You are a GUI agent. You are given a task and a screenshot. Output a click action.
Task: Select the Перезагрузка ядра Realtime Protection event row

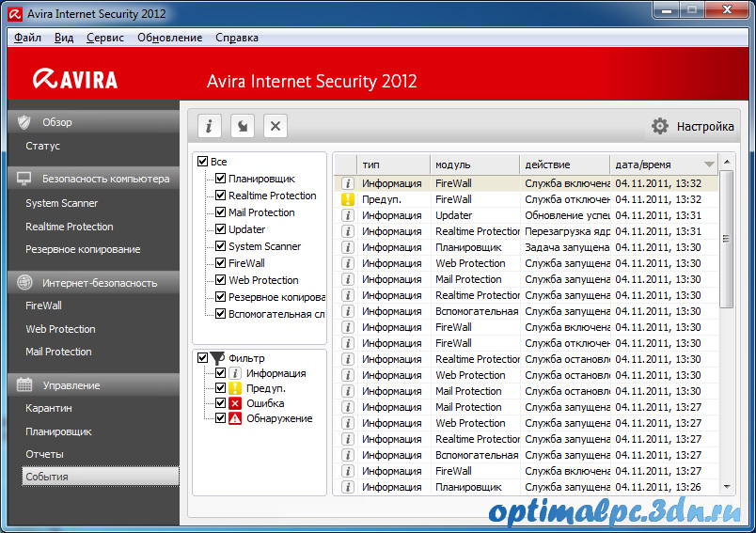[x=526, y=231]
